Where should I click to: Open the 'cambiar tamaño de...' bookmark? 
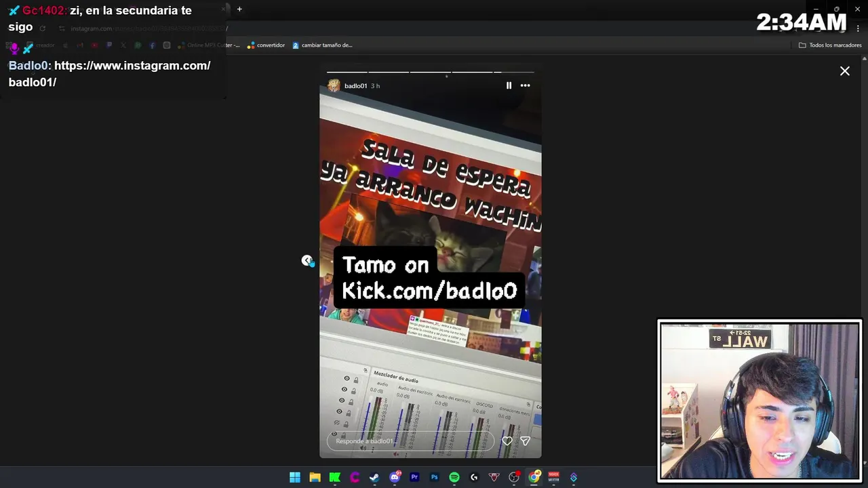coord(322,45)
